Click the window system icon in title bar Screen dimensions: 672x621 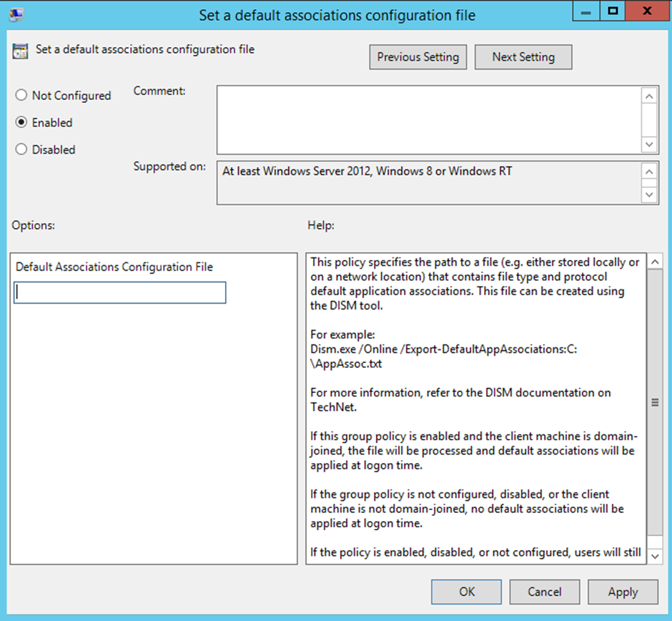coord(16,15)
